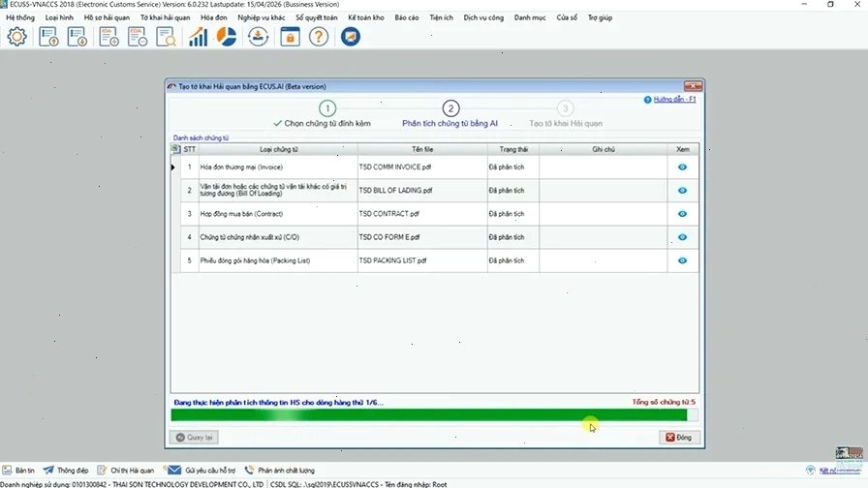
Task: Select the TSD BILL OF LADING.pdf cell
Action: [422, 191]
